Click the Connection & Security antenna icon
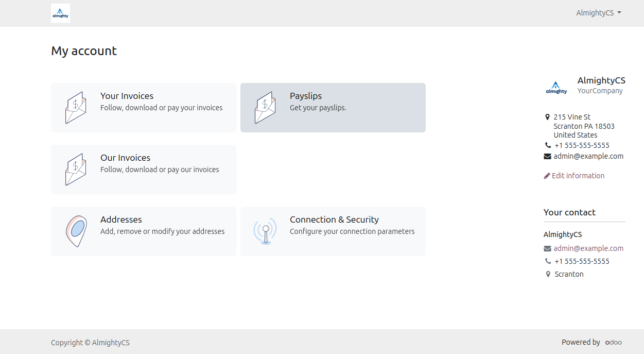 coord(265,231)
